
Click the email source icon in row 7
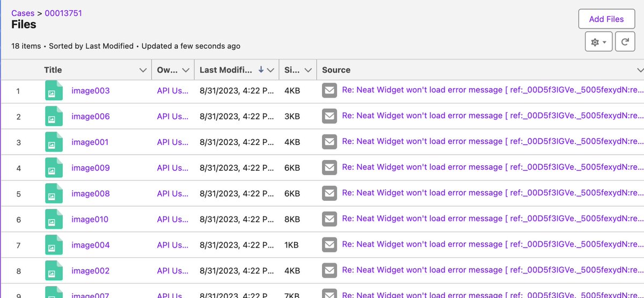pos(330,245)
